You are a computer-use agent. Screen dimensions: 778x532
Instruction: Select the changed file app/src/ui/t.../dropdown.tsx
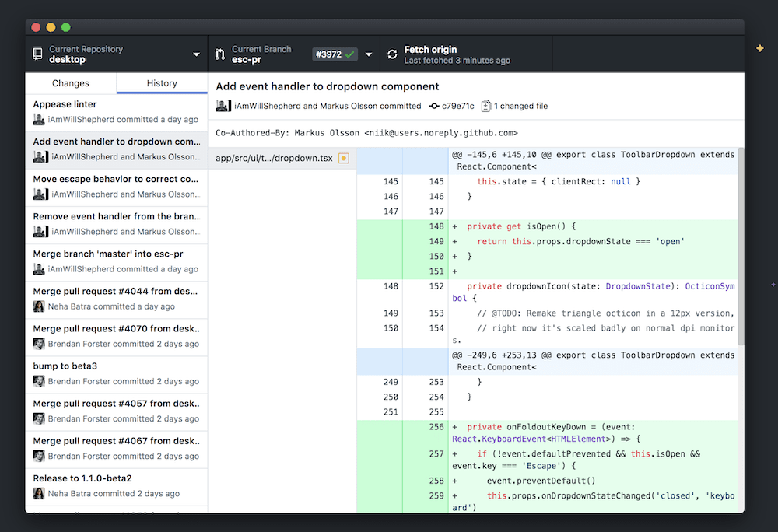pyautogui.click(x=272, y=158)
